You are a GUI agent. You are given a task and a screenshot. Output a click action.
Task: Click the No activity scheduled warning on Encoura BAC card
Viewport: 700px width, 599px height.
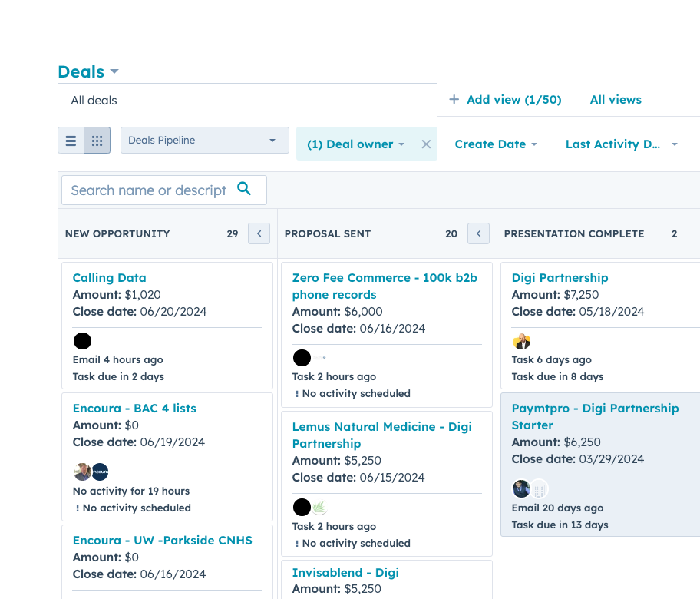tap(133, 508)
